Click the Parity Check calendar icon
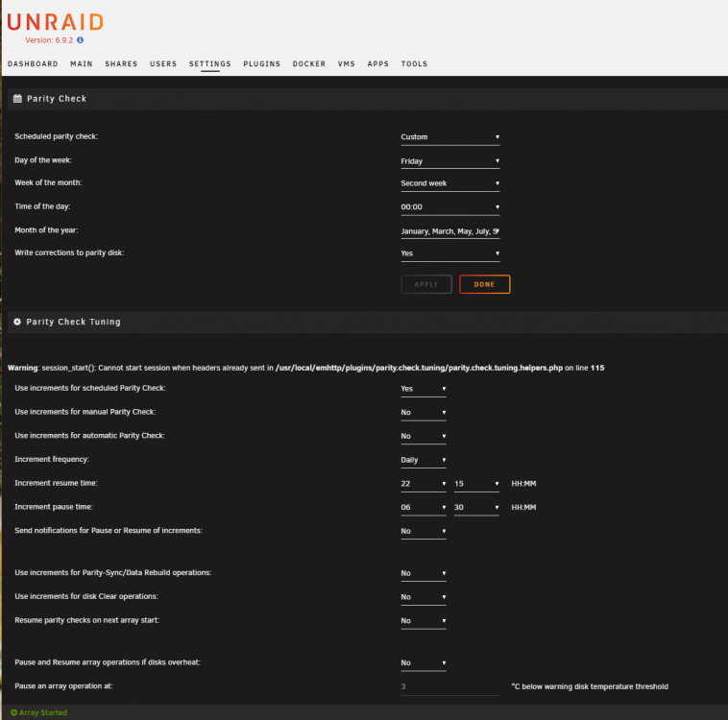 point(17,99)
